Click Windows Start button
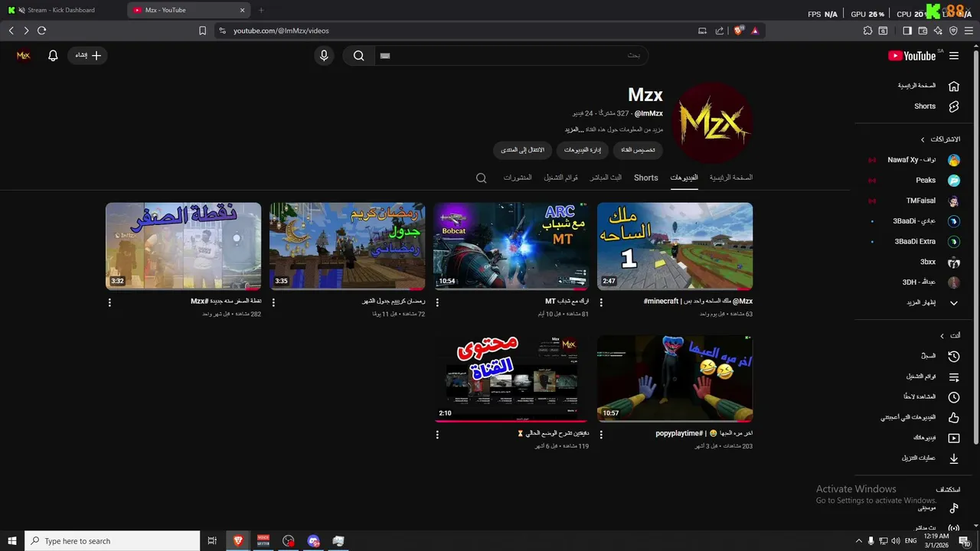 [11, 541]
